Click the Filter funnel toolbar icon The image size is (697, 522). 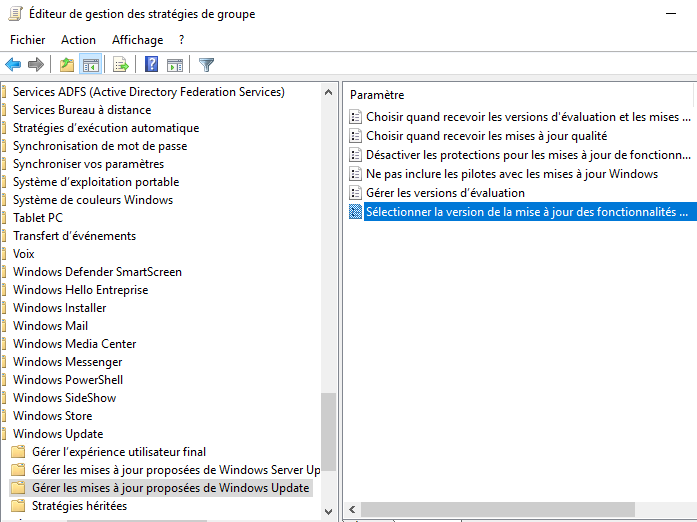pyautogui.click(x=206, y=65)
